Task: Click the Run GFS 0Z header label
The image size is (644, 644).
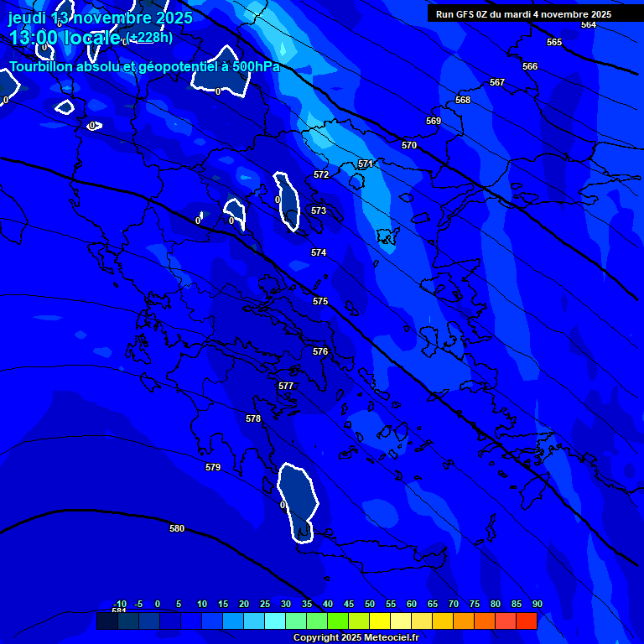Action: pos(523,14)
